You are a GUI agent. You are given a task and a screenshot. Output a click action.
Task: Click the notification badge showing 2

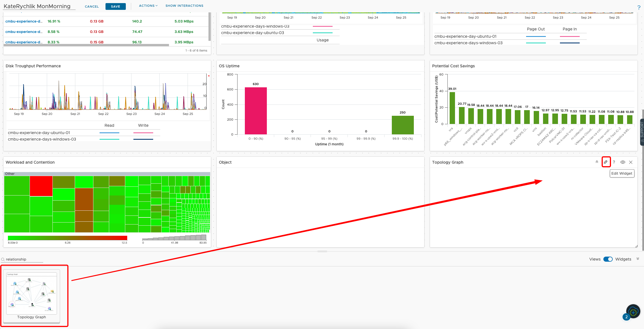pyautogui.click(x=626, y=317)
